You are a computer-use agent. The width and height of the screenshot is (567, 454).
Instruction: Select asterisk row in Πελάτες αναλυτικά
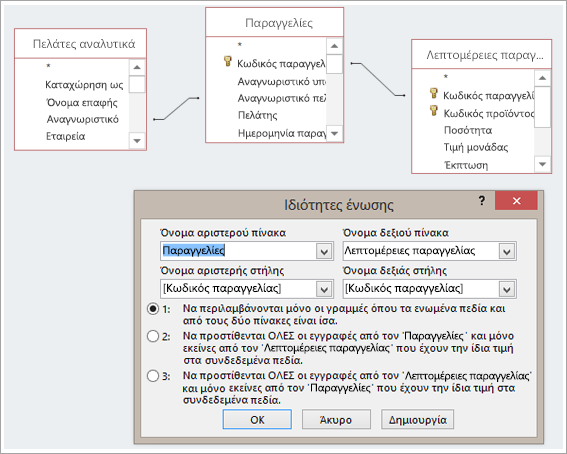48,67
